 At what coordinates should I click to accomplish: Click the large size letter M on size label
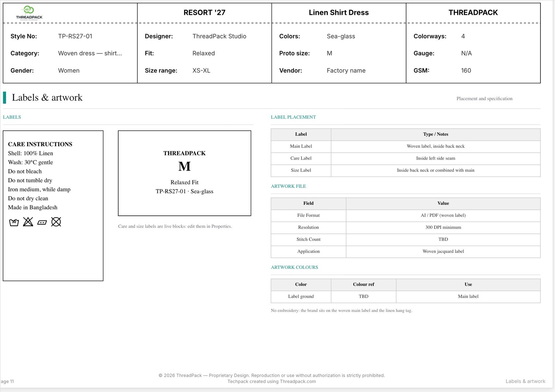(185, 167)
